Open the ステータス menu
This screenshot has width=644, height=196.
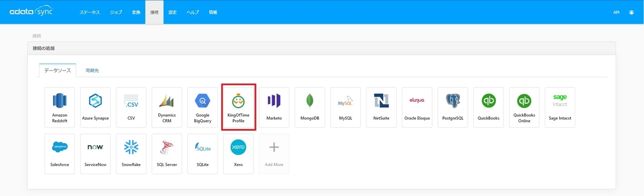pyautogui.click(x=90, y=12)
